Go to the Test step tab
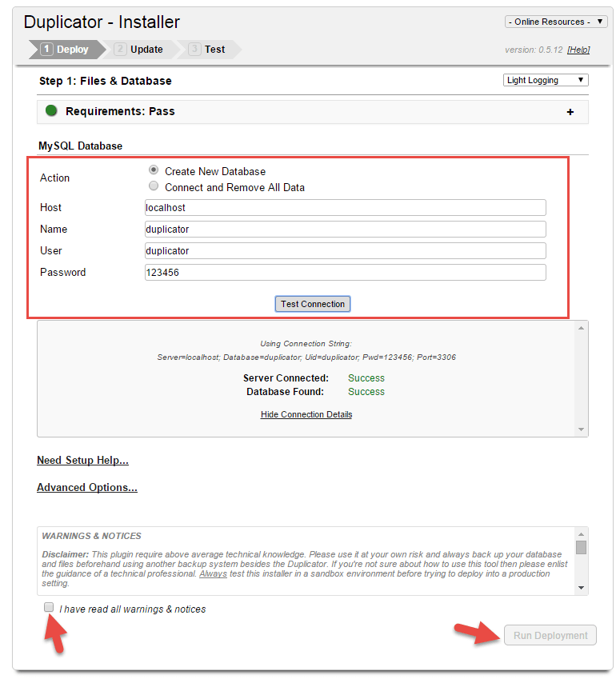Screen dimensions: 616x679 210,50
